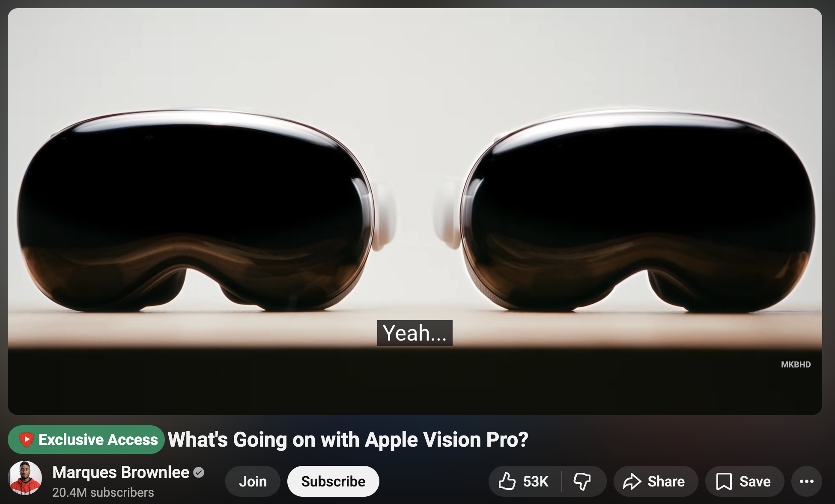
Task: Click the Share text label
Action: (666, 482)
